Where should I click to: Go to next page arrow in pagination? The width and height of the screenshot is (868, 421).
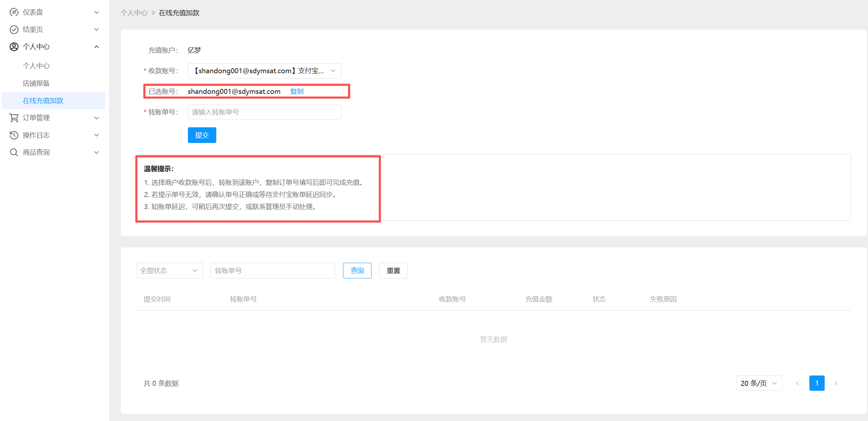(836, 383)
